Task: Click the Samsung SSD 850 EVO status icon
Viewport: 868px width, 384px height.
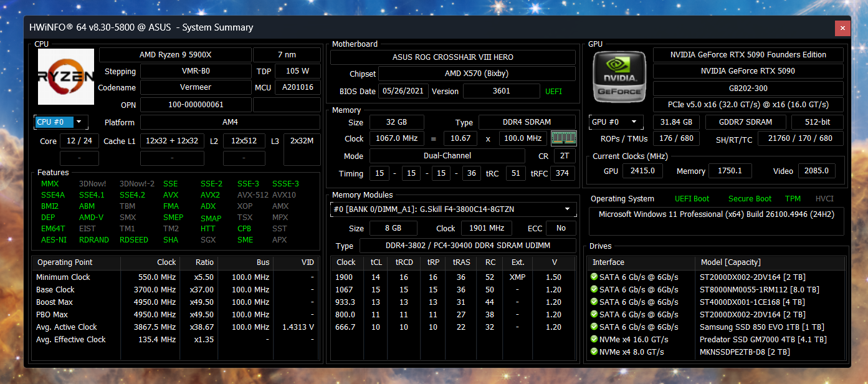Action: click(594, 327)
